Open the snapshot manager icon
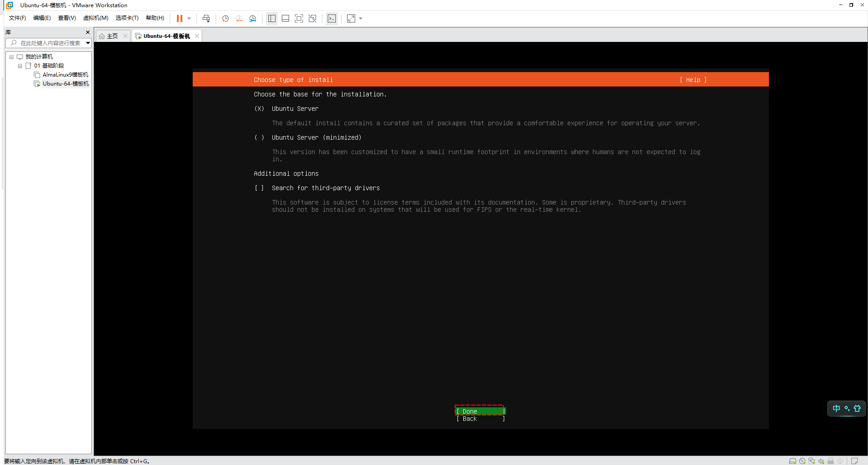 pyautogui.click(x=253, y=18)
